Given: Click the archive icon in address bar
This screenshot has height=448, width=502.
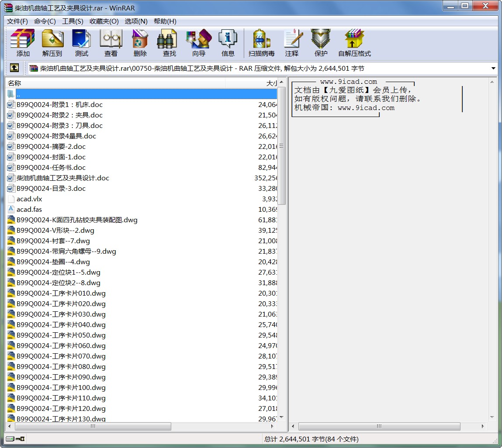Looking at the screenshot, I should tap(33, 68).
